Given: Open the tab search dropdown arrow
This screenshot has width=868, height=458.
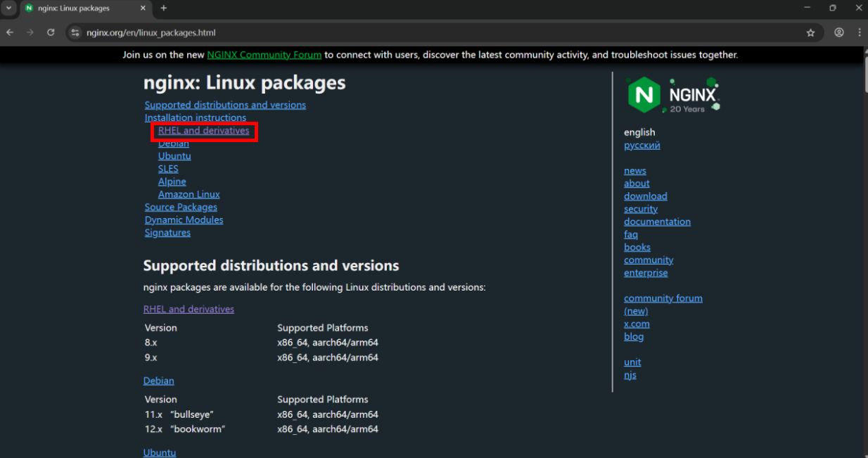Looking at the screenshot, I should tap(8, 8).
